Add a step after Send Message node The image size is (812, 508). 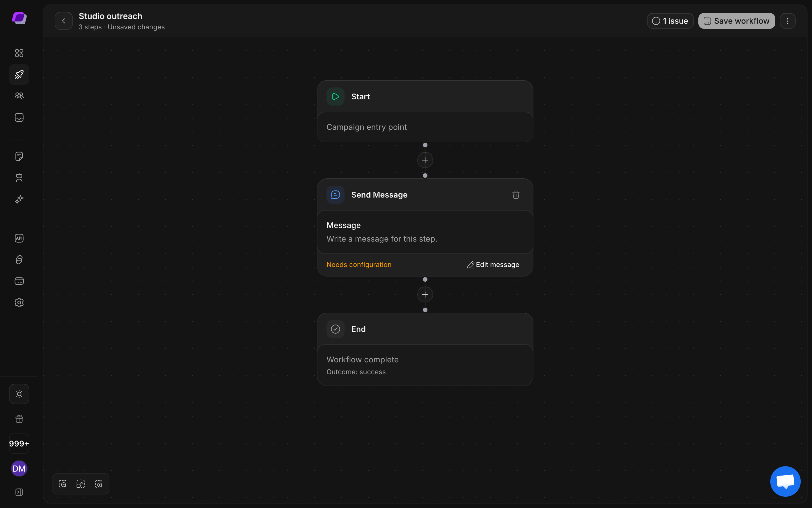pos(425,295)
